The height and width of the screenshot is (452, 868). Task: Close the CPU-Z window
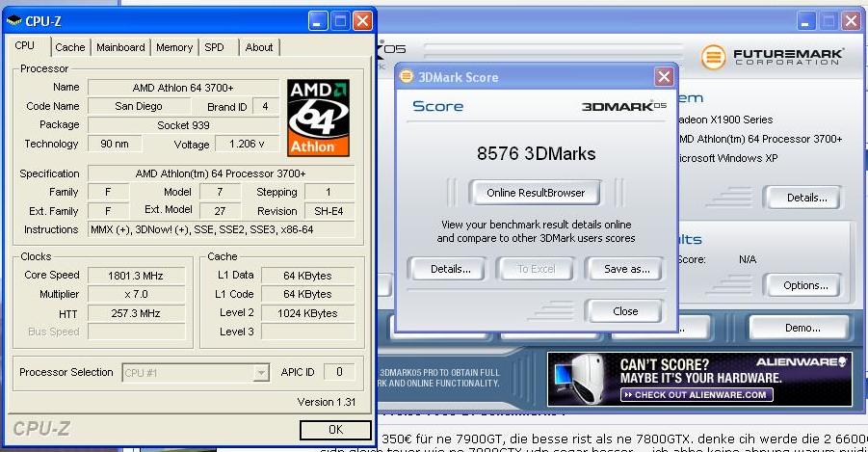coord(362,21)
